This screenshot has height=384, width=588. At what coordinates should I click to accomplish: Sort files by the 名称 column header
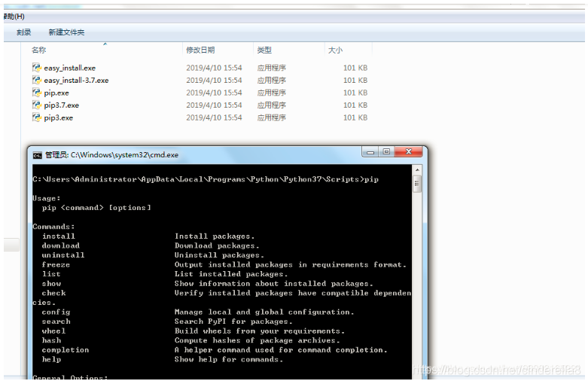pos(39,50)
